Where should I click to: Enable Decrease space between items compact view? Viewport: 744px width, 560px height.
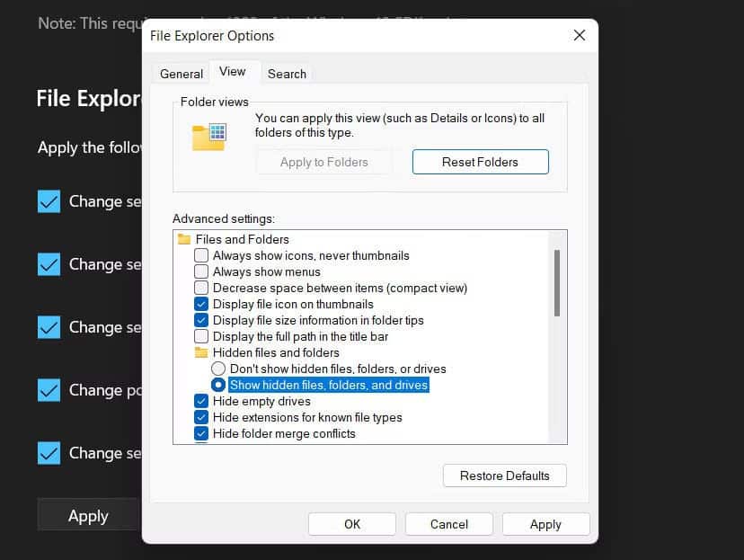pos(200,288)
